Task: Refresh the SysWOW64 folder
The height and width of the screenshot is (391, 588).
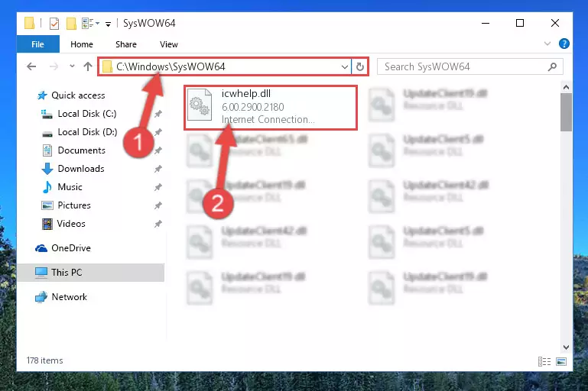Action: click(x=360, y=66)
